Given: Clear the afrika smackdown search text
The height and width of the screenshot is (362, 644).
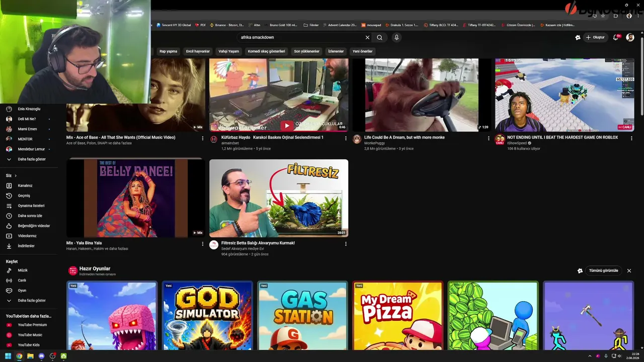Looking at the screenshot, I should 367,37.
